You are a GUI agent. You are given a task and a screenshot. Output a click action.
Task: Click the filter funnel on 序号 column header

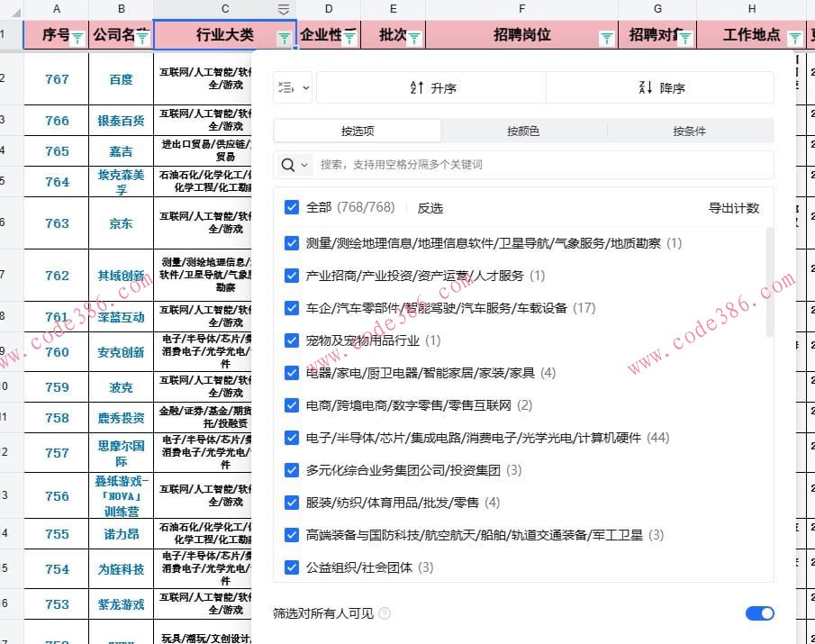coord(77,35)
